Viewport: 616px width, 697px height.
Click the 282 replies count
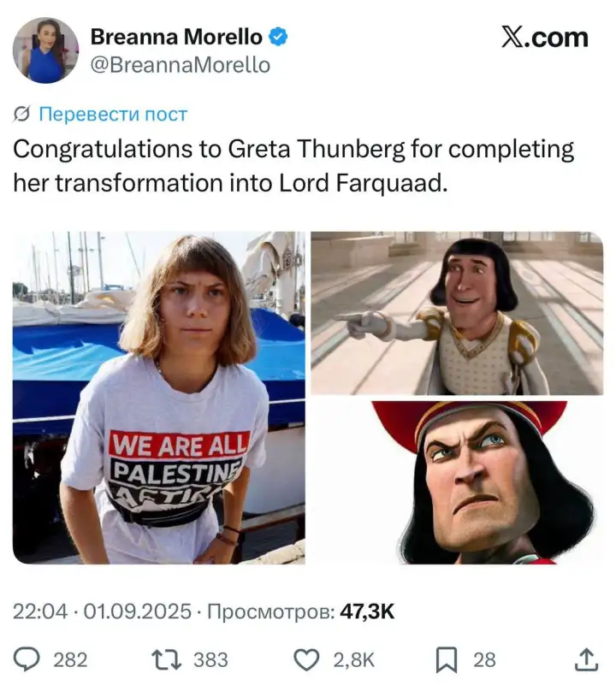pos(70,659)
